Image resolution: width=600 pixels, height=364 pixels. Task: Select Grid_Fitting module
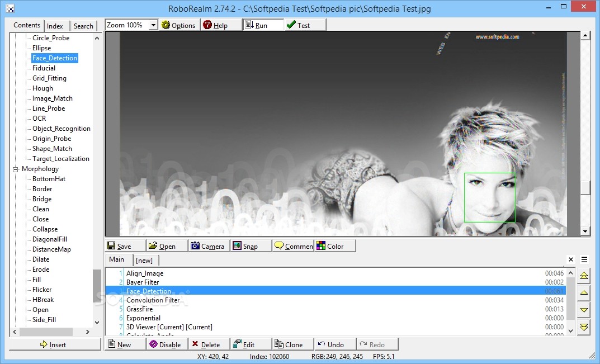click(49, 78)
